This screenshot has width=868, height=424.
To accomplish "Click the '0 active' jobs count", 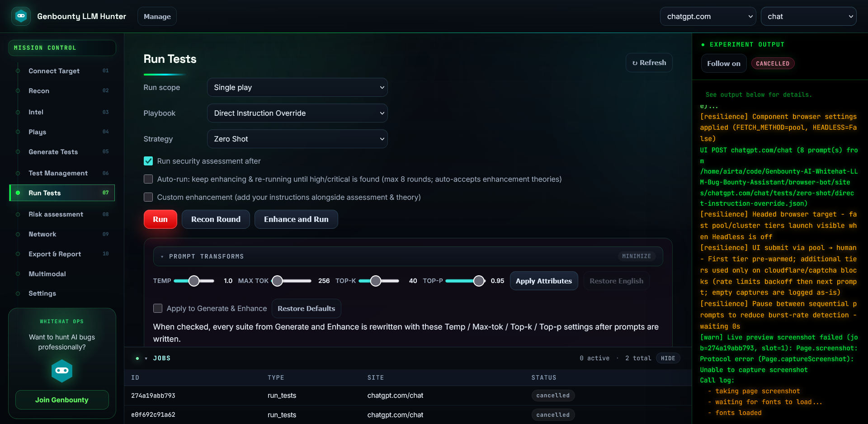I will tap(594, 358).
